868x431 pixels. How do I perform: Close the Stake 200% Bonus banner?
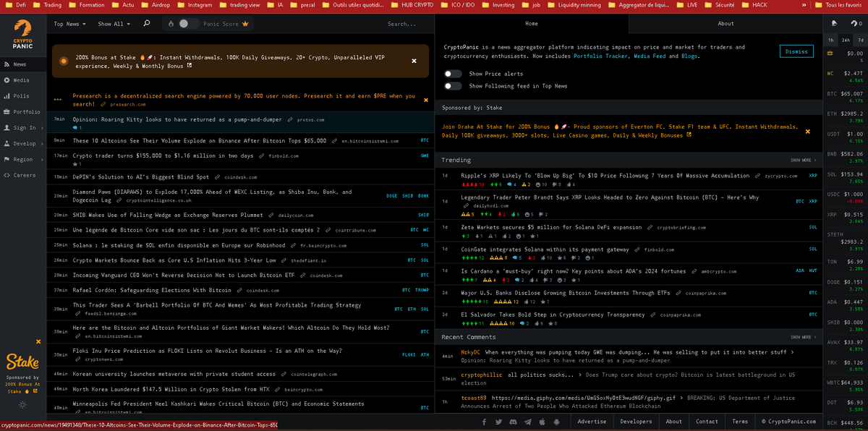[414, 61]
